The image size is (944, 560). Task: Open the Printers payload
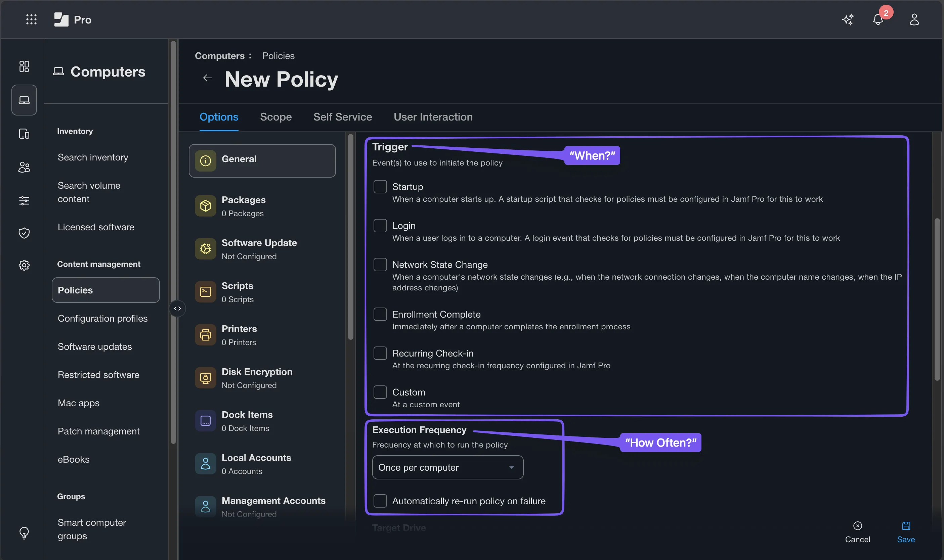(x=262, y=335)
